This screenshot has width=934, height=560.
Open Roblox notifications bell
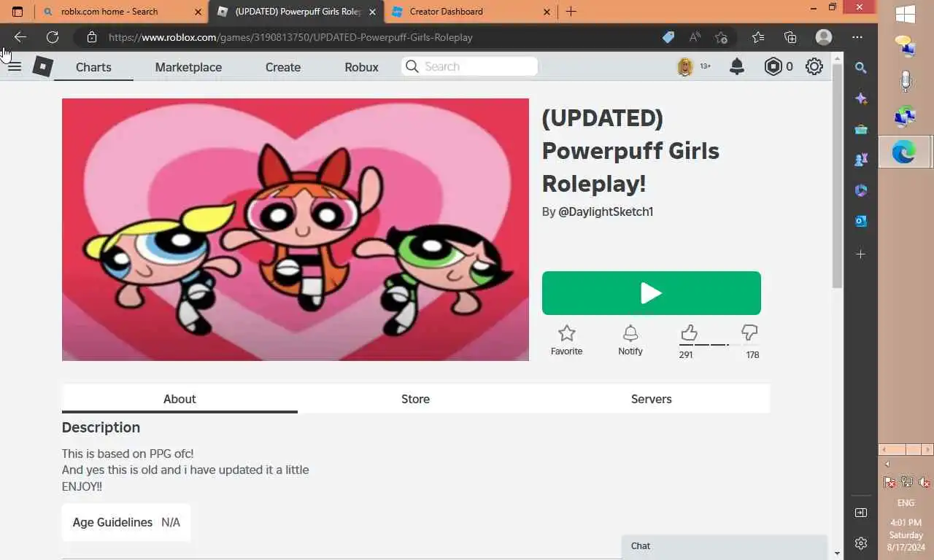pyautogui.click(x=737, y=67)
